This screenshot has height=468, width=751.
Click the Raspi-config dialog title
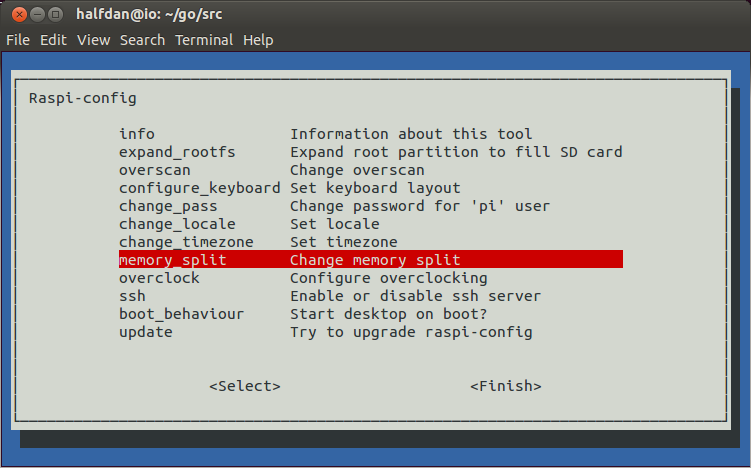(x=82, y=98)
